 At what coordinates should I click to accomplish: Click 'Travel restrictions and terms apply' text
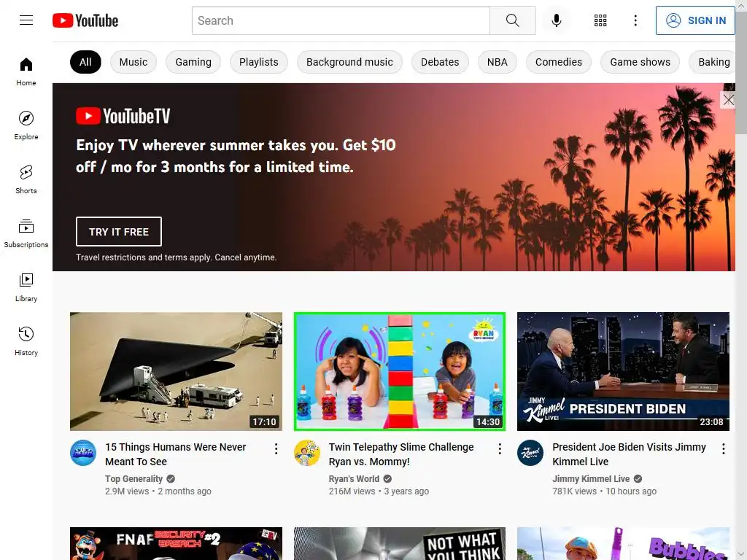coord(144,257)
